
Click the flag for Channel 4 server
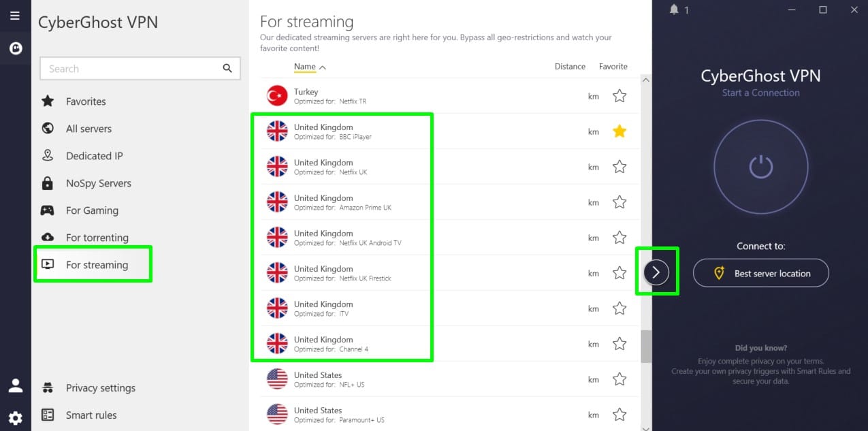pyautogui.click(x=277, y=344)
